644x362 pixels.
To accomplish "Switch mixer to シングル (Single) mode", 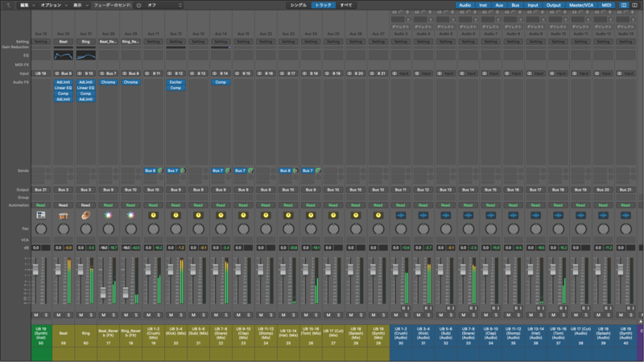I will tap(299, 6).
